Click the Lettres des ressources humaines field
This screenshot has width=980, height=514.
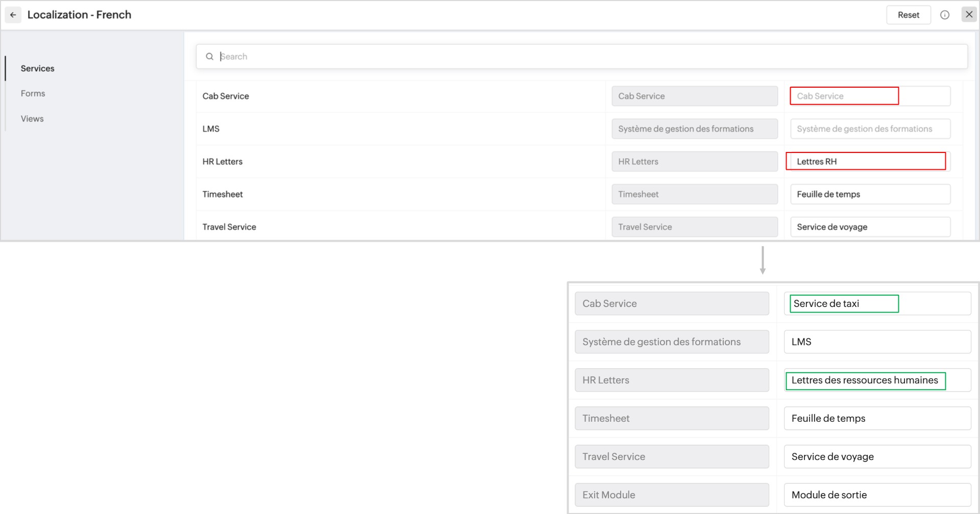[x=877, y=380]
